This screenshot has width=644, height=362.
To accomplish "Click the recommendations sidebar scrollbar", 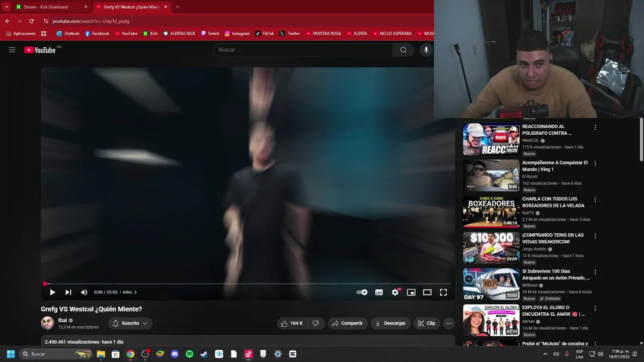I will (x=641, y=141).
